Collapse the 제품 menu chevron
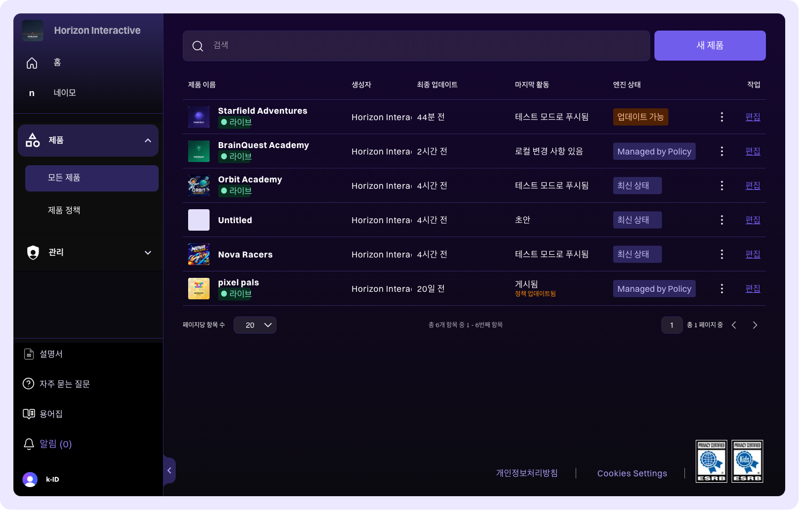Screen dimensions: 812x523 (x=148, y=141)
